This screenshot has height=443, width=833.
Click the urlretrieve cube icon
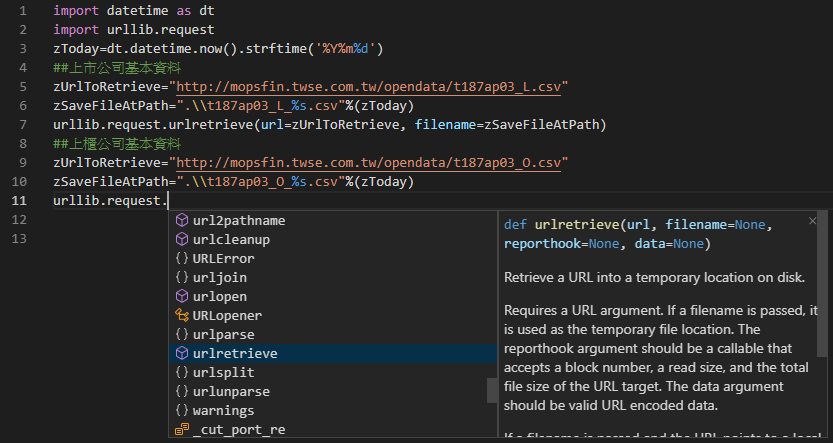(x=182, y=353)
